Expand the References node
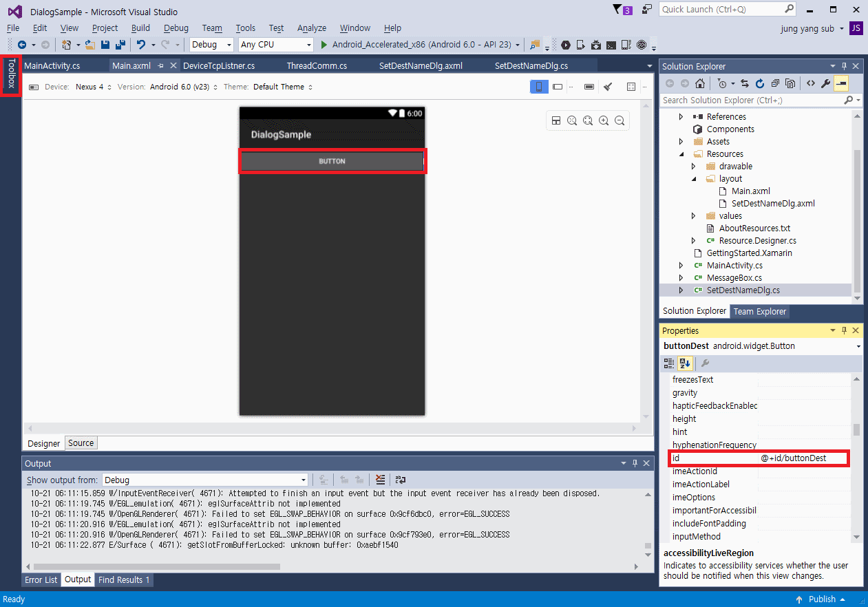 pos(681,117)
